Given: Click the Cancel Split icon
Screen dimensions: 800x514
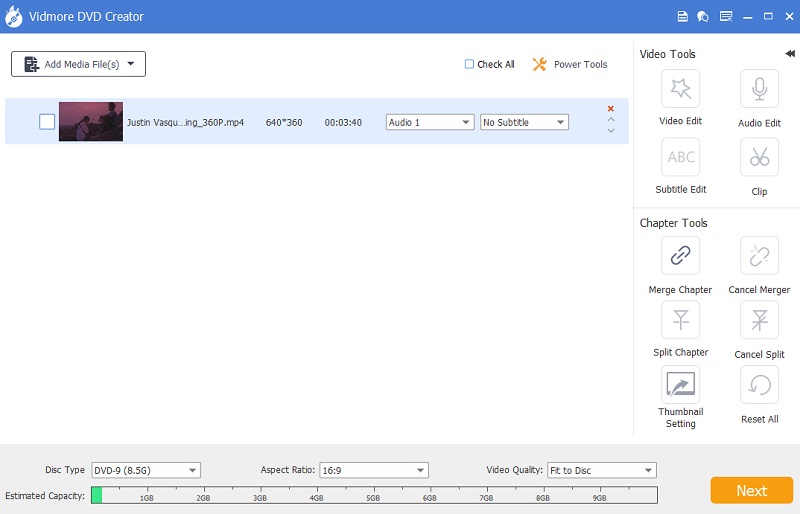Looking at the screenshot, I should [x=759, y=320].
